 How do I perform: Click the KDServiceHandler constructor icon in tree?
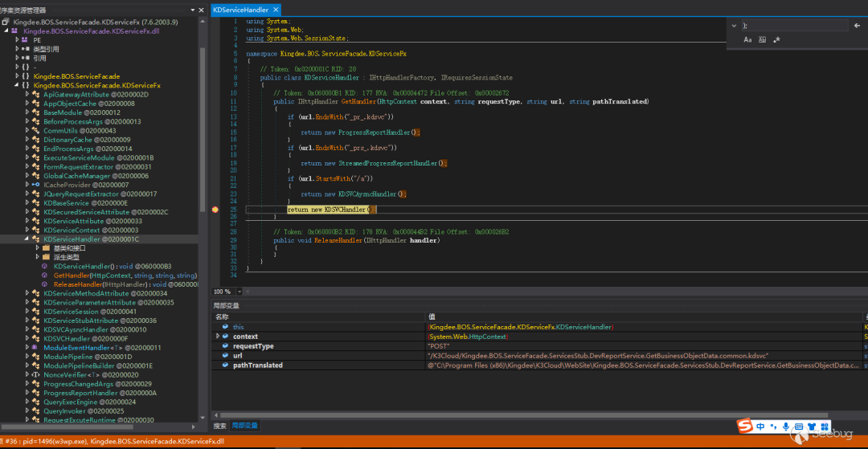45,266
